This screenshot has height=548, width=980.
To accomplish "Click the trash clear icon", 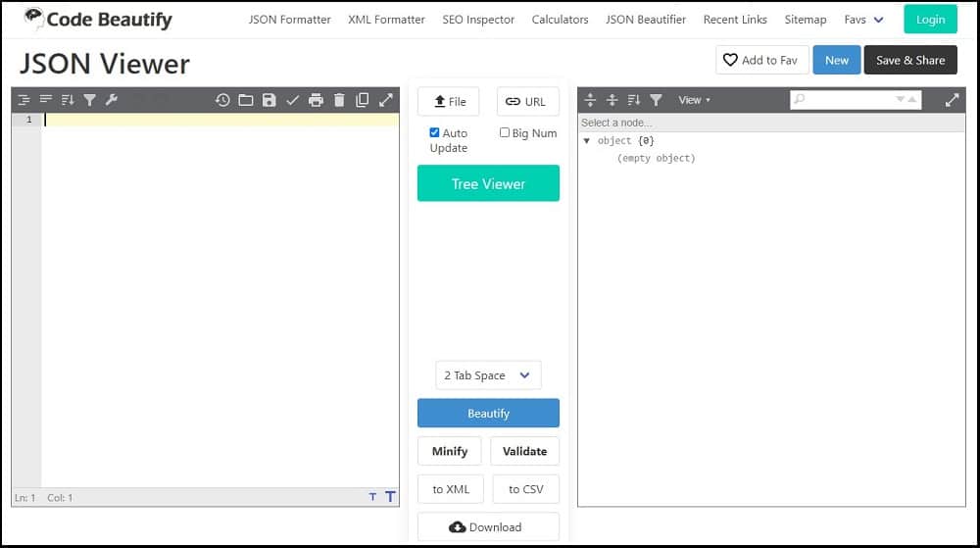I will [x=339, y=100].
